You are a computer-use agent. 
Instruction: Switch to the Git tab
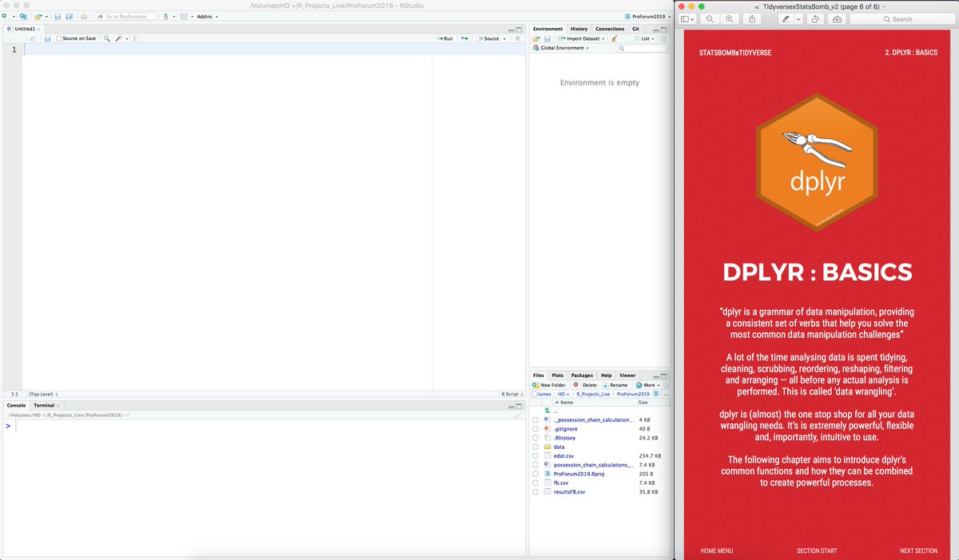pos(635,29)
